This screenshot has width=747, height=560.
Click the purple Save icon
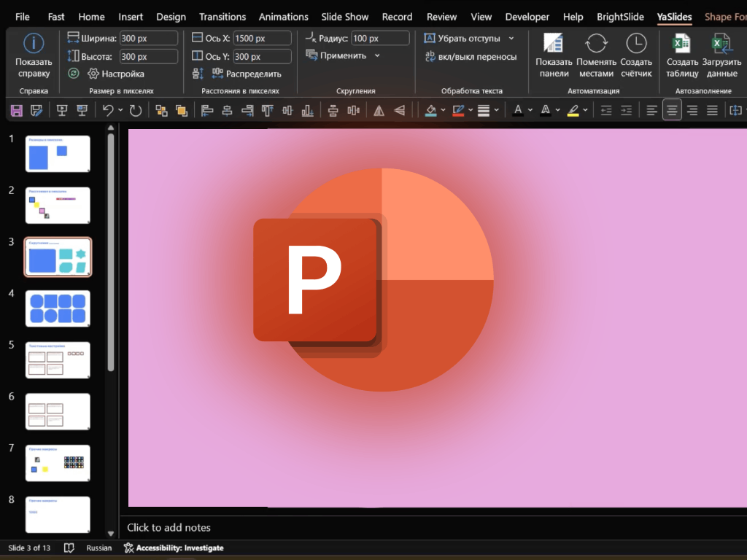(17, 111)
